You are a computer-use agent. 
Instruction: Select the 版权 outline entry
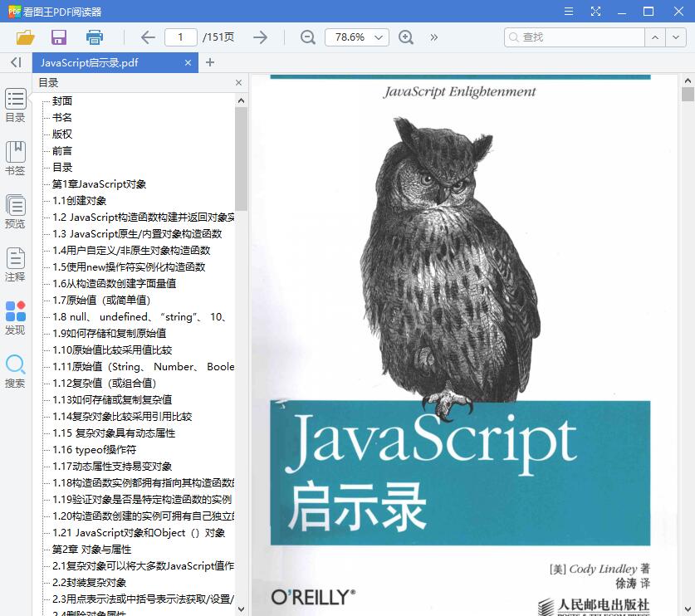[62, 134]
